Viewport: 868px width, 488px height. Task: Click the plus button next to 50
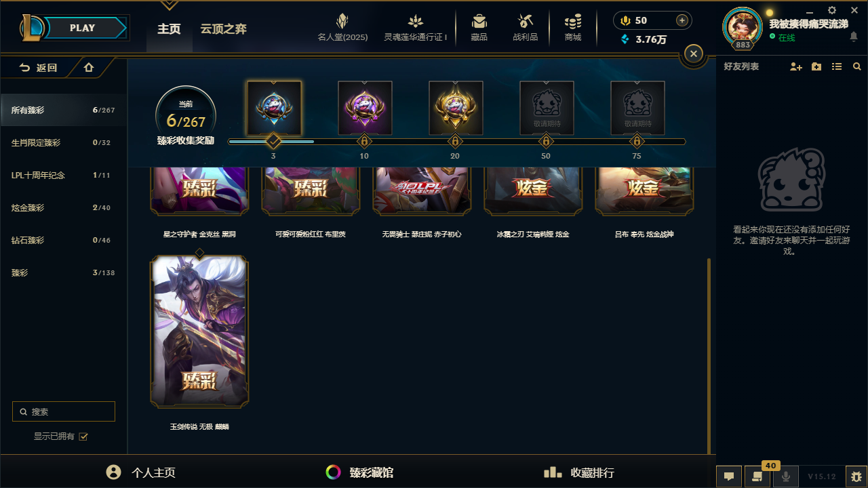click(x=682, y=20)
